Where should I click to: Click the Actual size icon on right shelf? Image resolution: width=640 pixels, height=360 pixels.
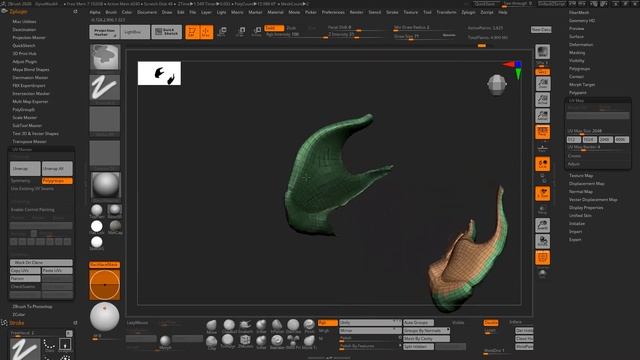(x=542, y=100)
